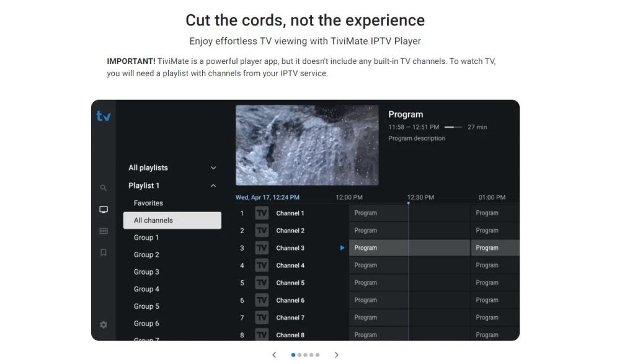Click the Program title in info panel

pos(406,115)
